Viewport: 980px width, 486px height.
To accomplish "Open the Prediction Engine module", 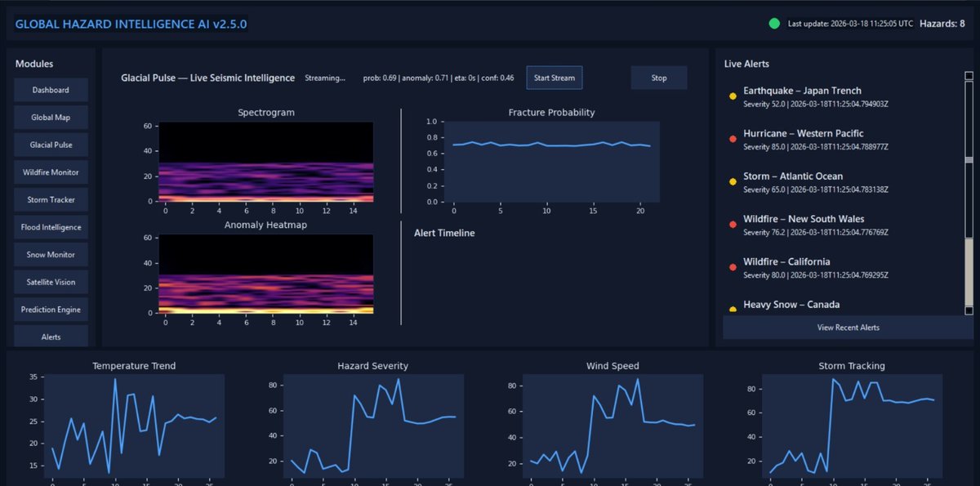I will (51, 309).
